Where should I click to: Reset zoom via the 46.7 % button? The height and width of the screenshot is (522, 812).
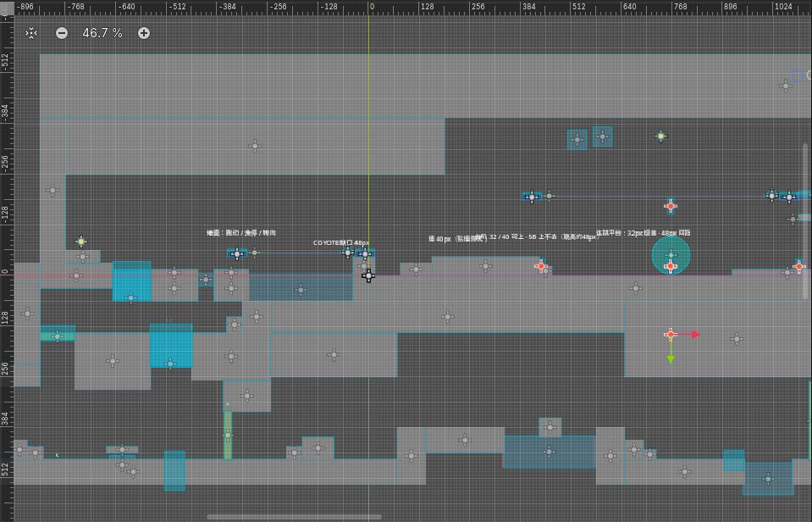click(102, 33)
